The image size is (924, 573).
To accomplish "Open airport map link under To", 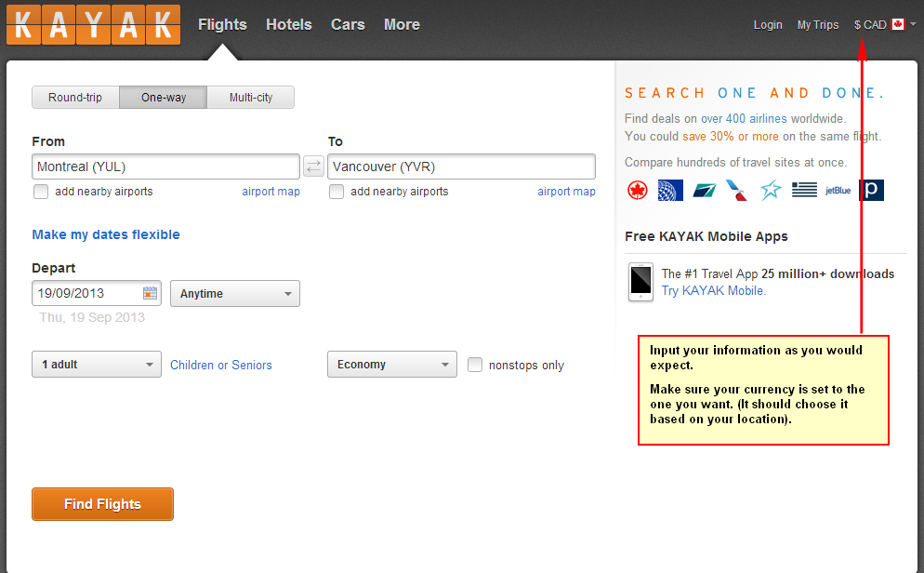I will click(x=566, y=192).
